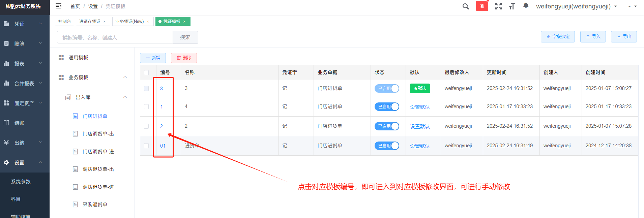Check the row with template number 1
This screenshot has width=644, height=218.
click(146, 106)
